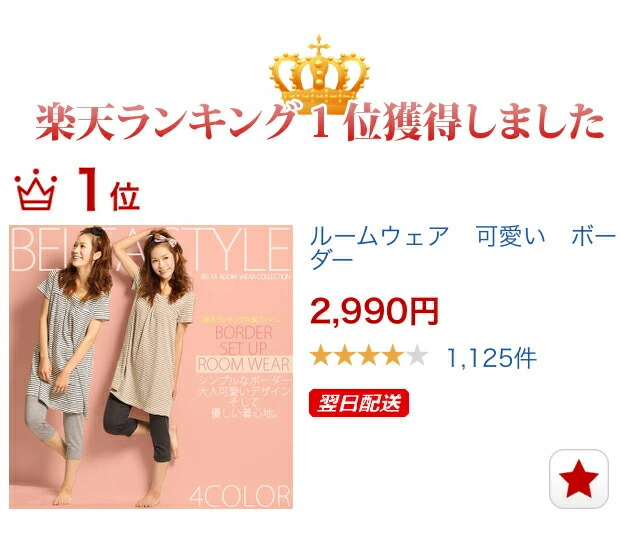This screenshot has height=550, width=620.
Task: Click the BELTA STYLE text on the thumbnail
Action: [x=151, y=249]
